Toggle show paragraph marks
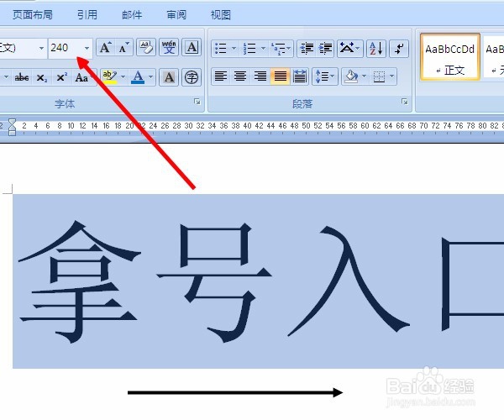The width and height of the screenshot is (504, 420). coord(399,48)
